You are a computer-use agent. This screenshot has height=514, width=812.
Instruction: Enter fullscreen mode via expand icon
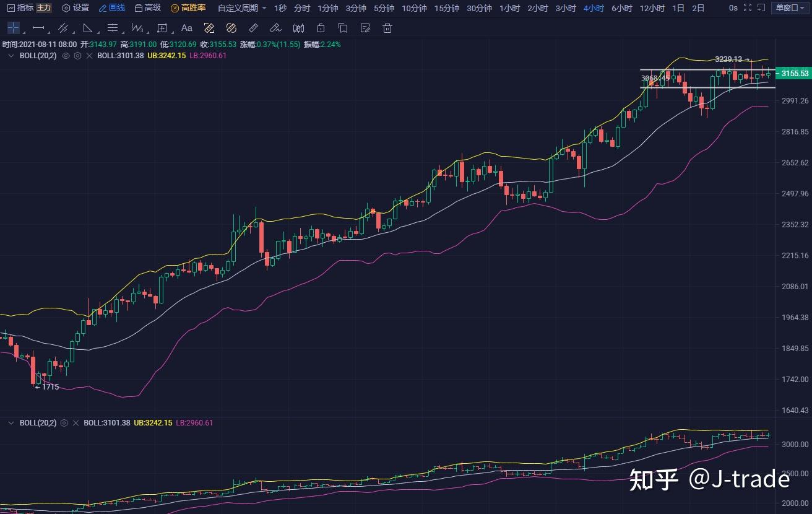click(748, 7)
